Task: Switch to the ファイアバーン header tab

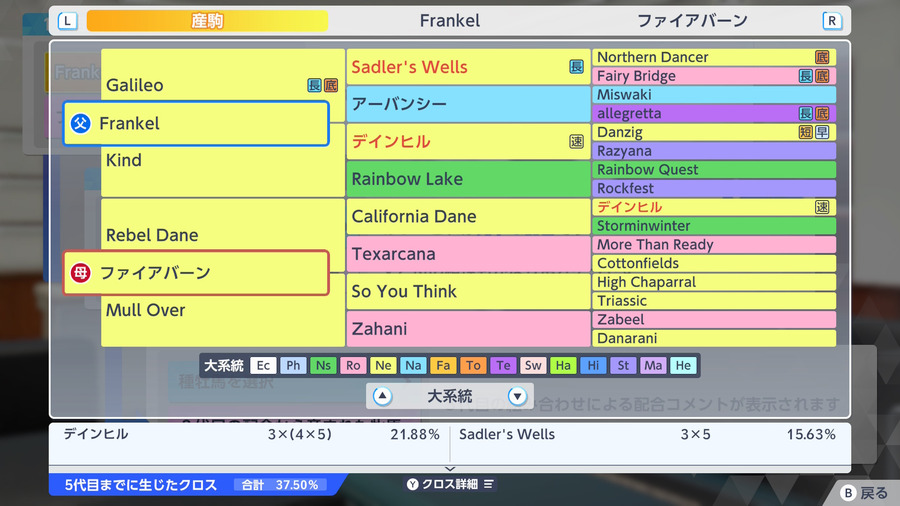Action: pyautogui.click(x=692, y=21)
